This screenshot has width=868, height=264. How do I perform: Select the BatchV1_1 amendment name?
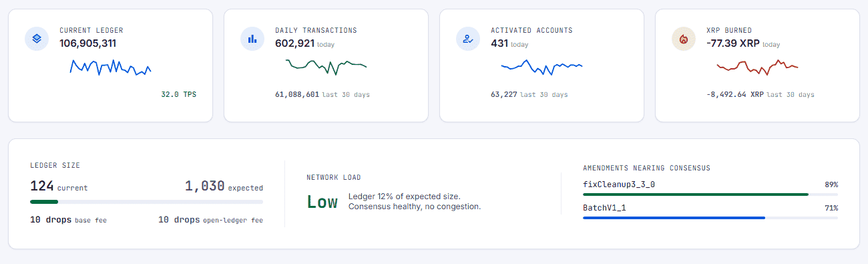tap(604, 208)
